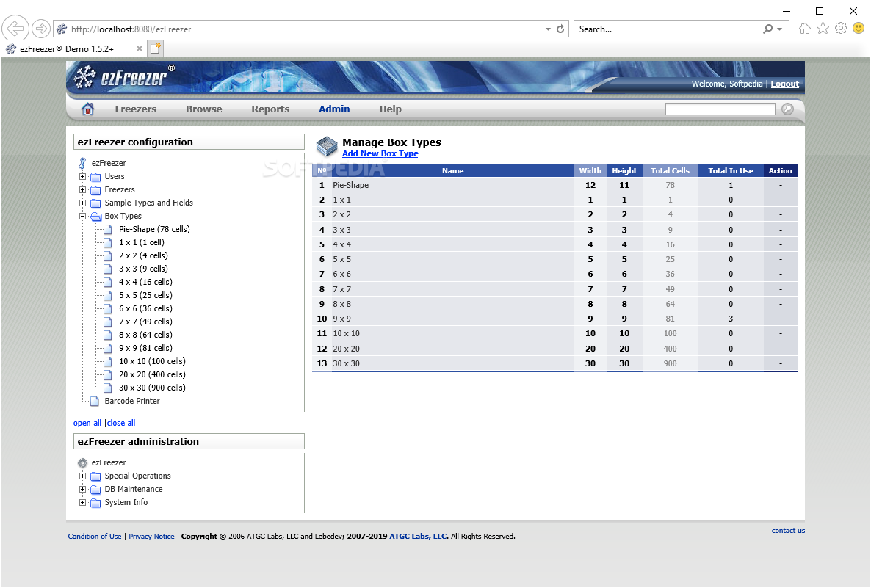Open browser home page icon
The height and width of the screenshot is (588, 871).
[804, 29]
